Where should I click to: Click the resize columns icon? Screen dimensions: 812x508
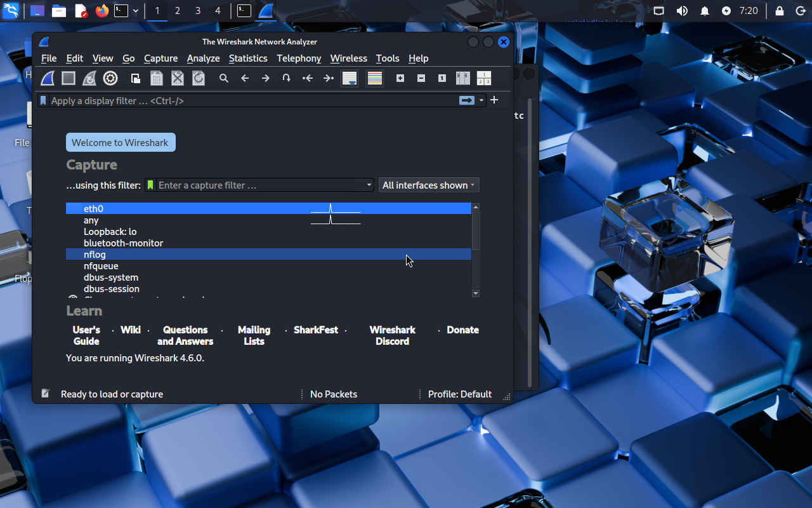coord(463,78)
